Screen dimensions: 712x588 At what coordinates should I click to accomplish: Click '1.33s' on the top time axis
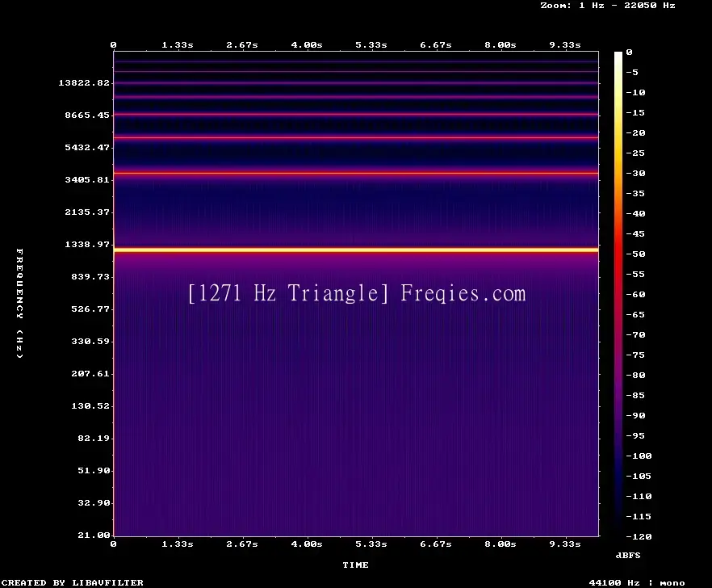click(x=178, y=45)
